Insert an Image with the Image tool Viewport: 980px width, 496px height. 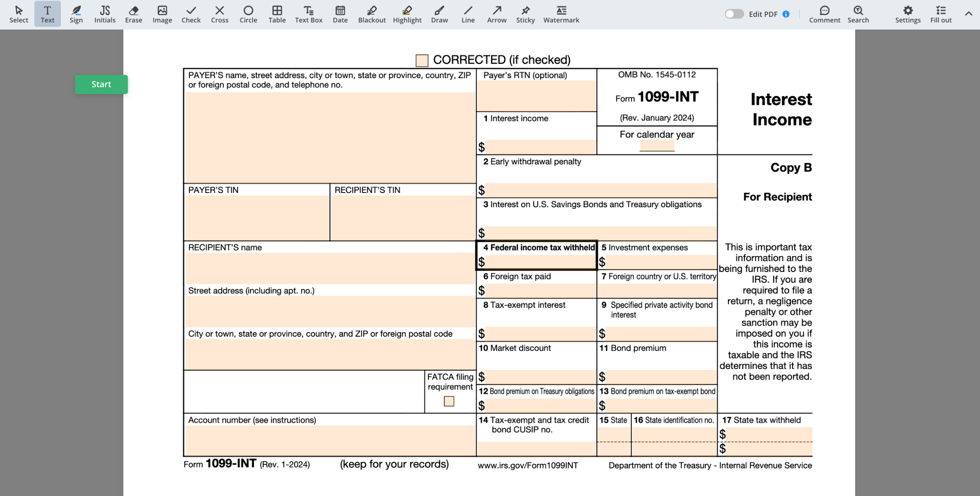click(162, 14)
